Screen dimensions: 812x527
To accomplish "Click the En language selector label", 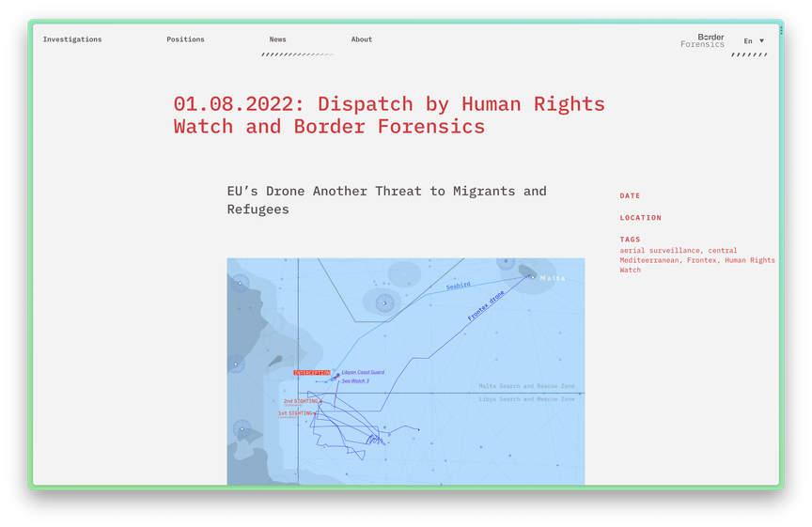I will point(748,41).
